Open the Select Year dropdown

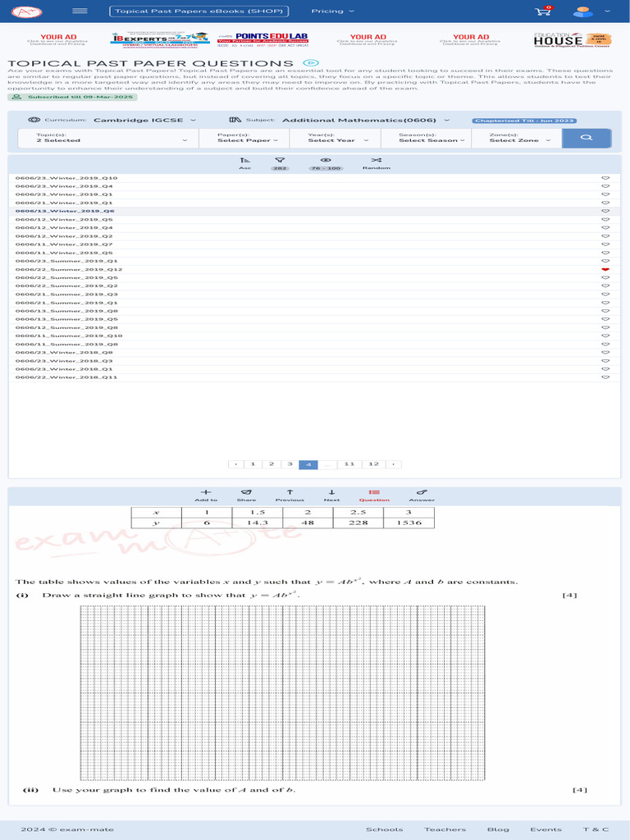coord(336,140)
